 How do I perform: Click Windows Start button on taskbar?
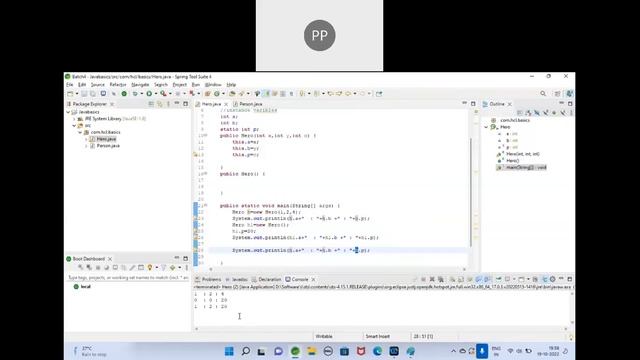[229, 351]
